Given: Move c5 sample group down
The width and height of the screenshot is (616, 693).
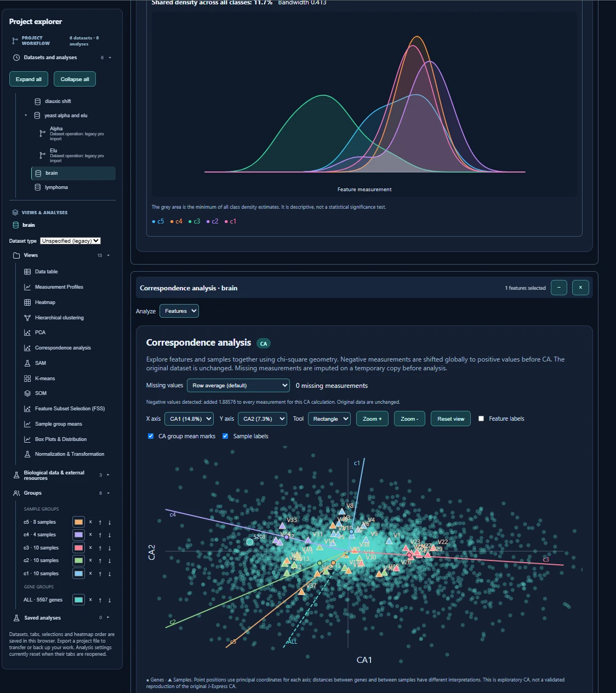Looking at the screenshot, I should point(110,522).
